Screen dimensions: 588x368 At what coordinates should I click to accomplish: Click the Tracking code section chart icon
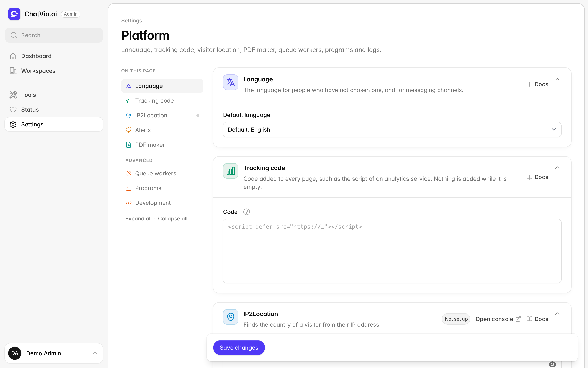click(231, 171)
